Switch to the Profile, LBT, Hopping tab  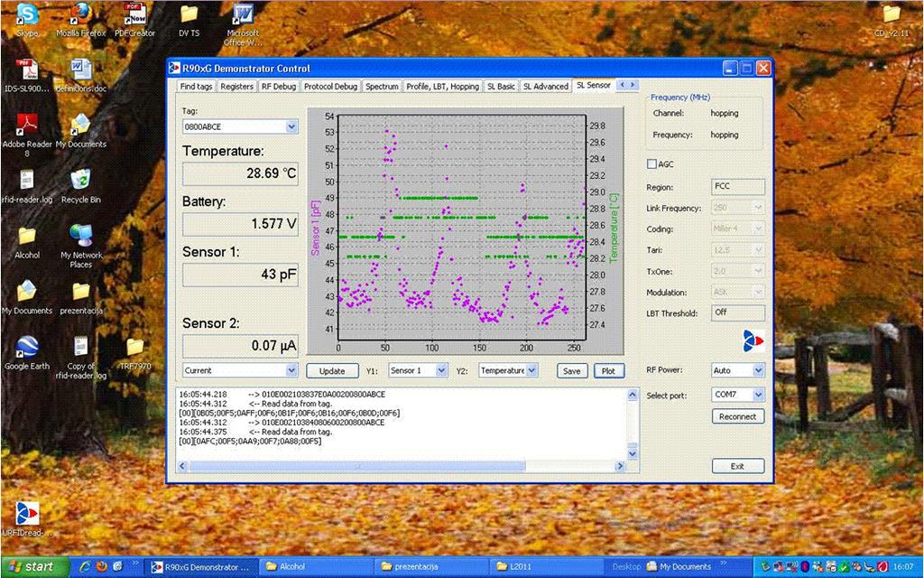(442, 86)
